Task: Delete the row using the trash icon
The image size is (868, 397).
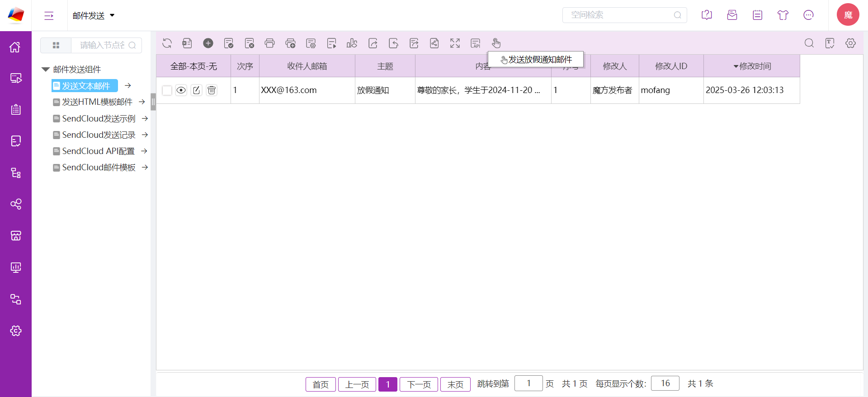Action: pyautogui.click(x=212, y=90)
